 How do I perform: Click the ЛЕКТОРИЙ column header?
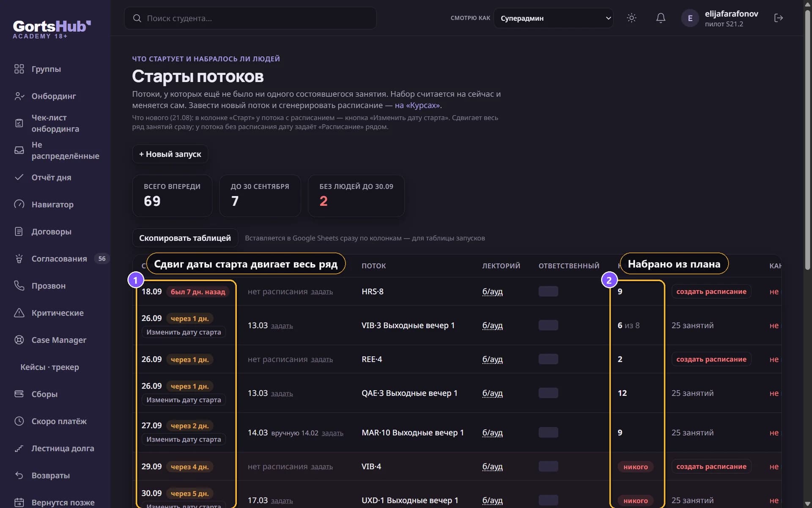(x=501, y=266)
